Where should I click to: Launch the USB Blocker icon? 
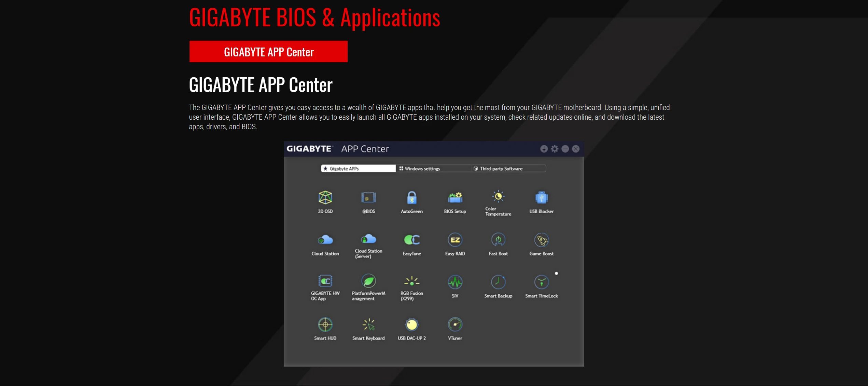coord(542,197)
